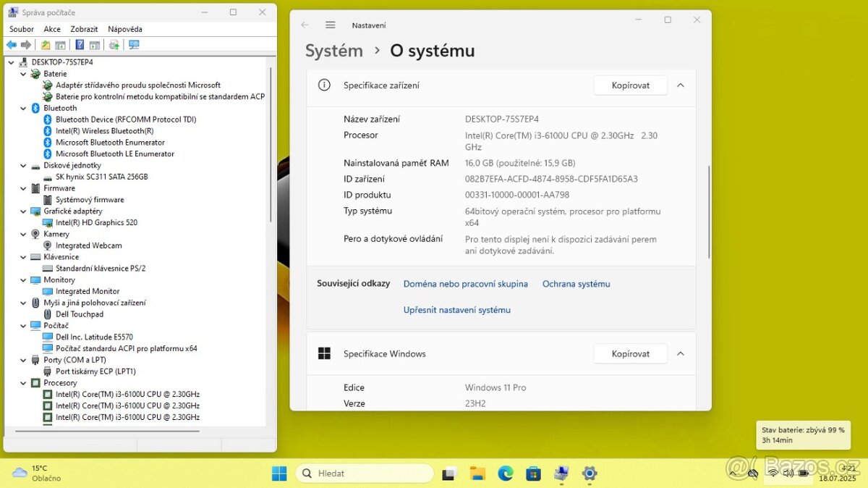Click the Scan for hardware changes icon
This screenshot has height=488, width=868.
point(114,45)
